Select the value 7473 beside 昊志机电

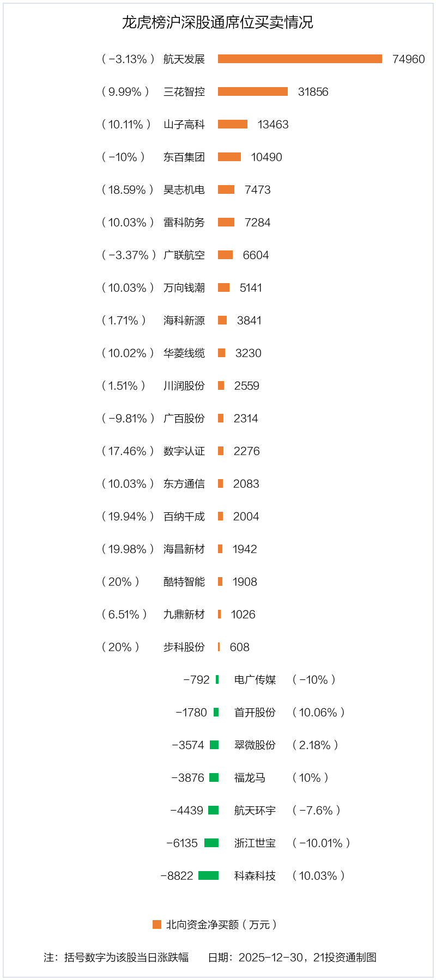point(258,190)
